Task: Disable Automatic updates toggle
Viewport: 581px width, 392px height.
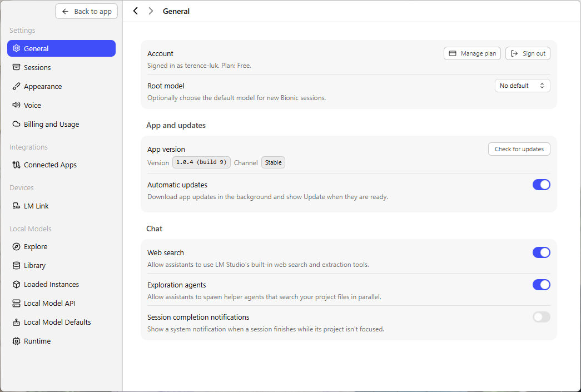Action: click(542, 185)
